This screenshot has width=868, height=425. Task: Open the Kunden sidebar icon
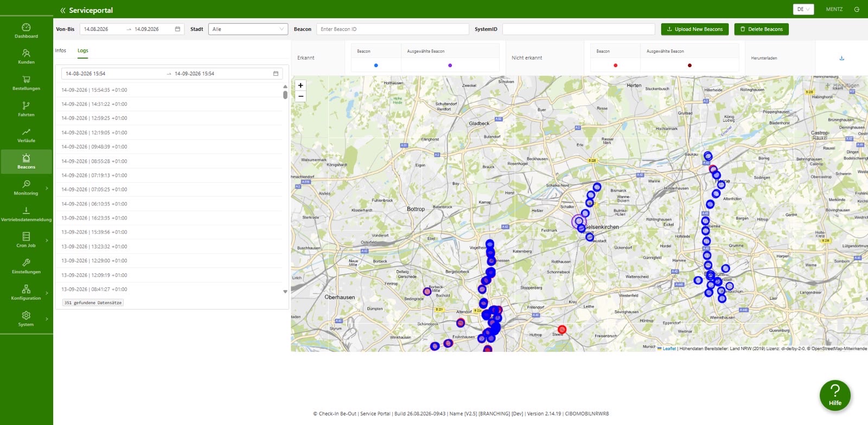(x=26, y=53)
